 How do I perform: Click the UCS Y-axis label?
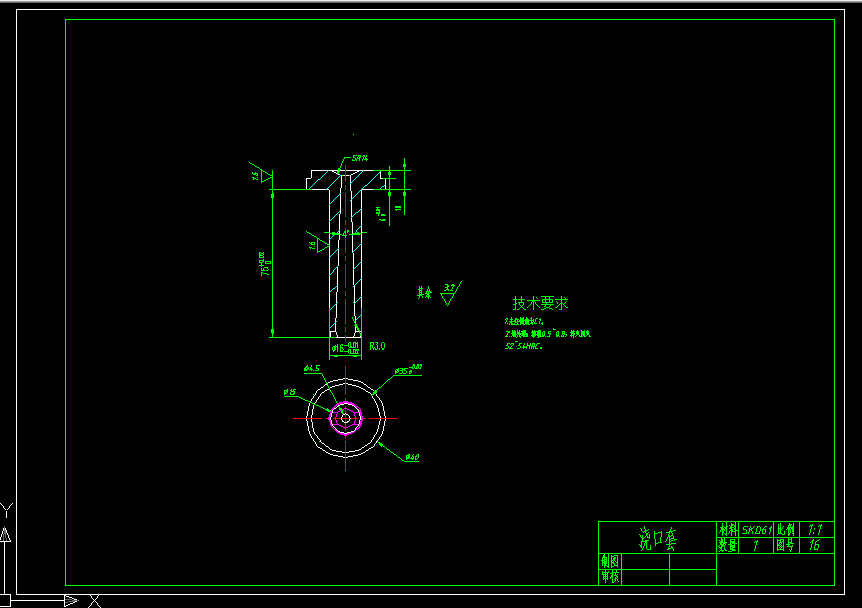[7, 510]
